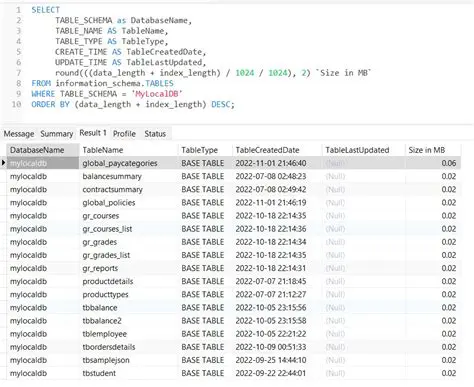Place cursor on SELECT keyword line 1

pos(46,10)
